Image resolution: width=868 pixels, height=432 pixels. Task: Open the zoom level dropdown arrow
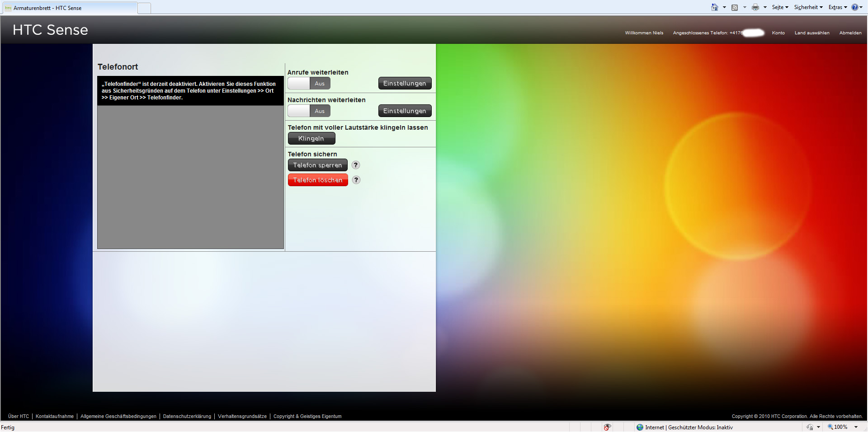856,427
